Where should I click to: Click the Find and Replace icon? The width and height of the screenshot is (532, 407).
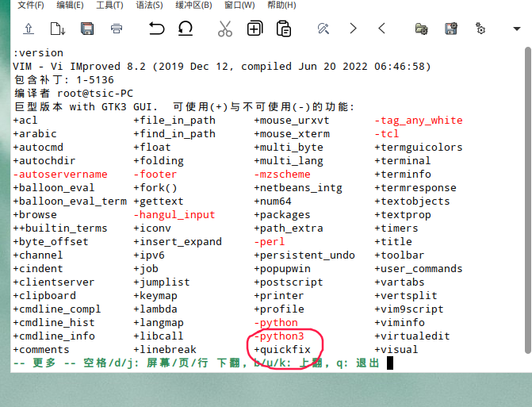pos(323,29)
